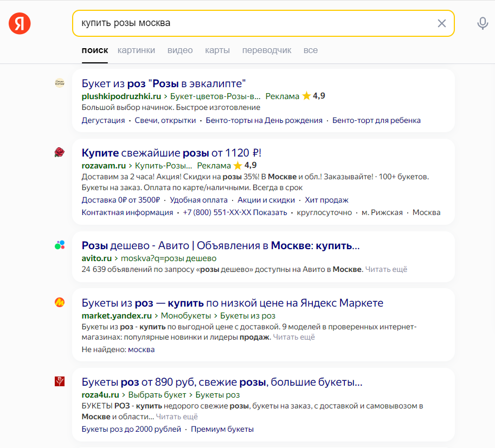This screenshot has width=495, height=448.
Task: Click the Avito favicon
Action: coord(60,245)
